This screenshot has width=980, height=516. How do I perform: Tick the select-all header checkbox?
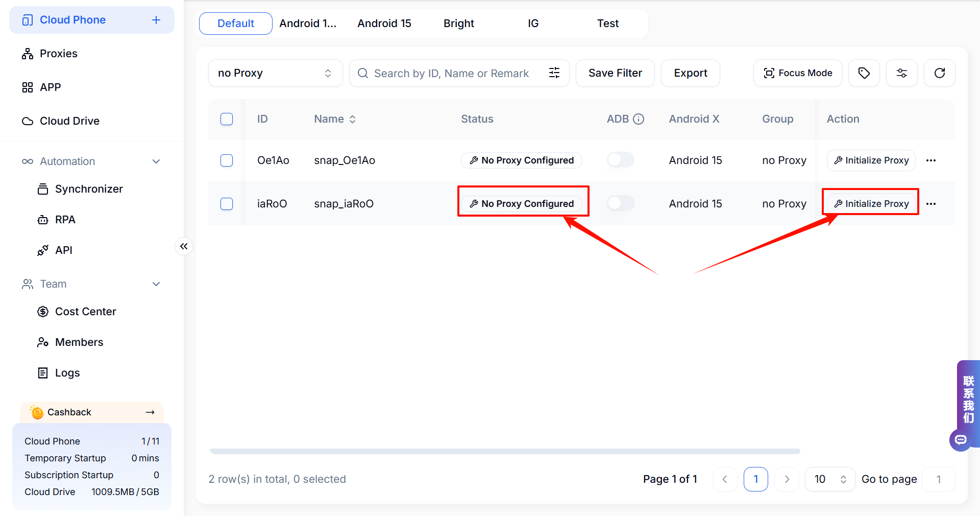click(227, 119)
